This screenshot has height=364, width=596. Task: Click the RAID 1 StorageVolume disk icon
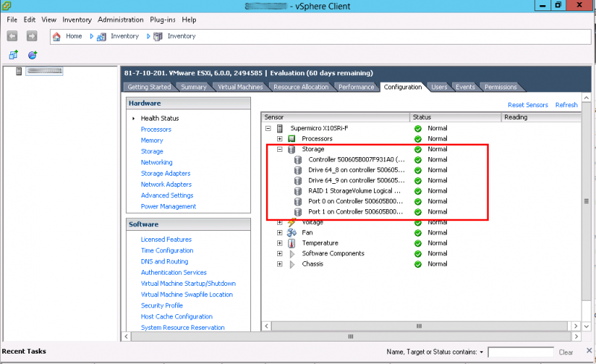pyautogui.click(x=298, y=191)
